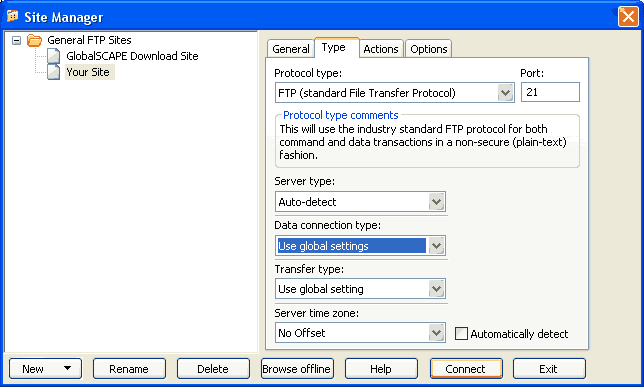Click the Browse offline button
This screenshot has width=644, height=387.
click(297, 369)
